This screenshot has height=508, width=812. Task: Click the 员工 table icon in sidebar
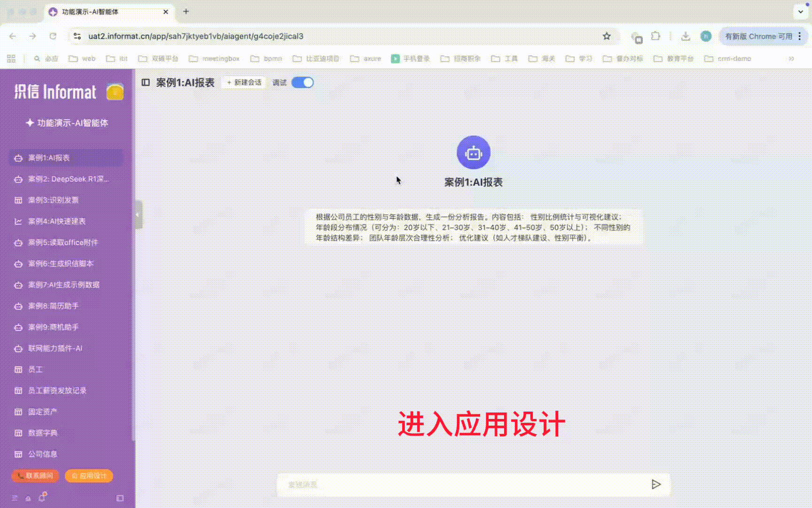pos(17,370)
